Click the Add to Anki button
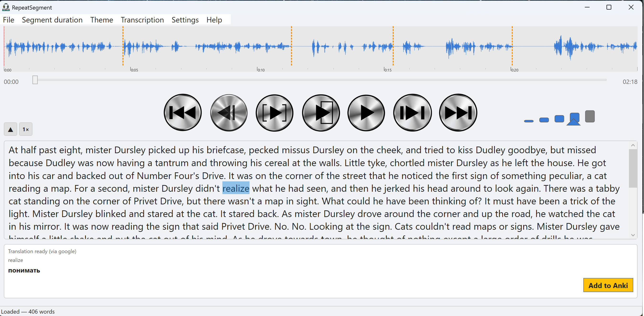 pyautogui.click(x=608, y=285)
